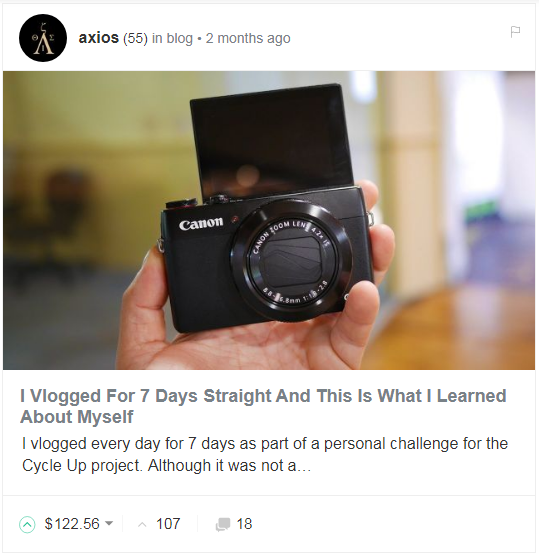Open post summary text about Cycle Up project
This screenshot has width=539, height=555.
tap(265, 454)
